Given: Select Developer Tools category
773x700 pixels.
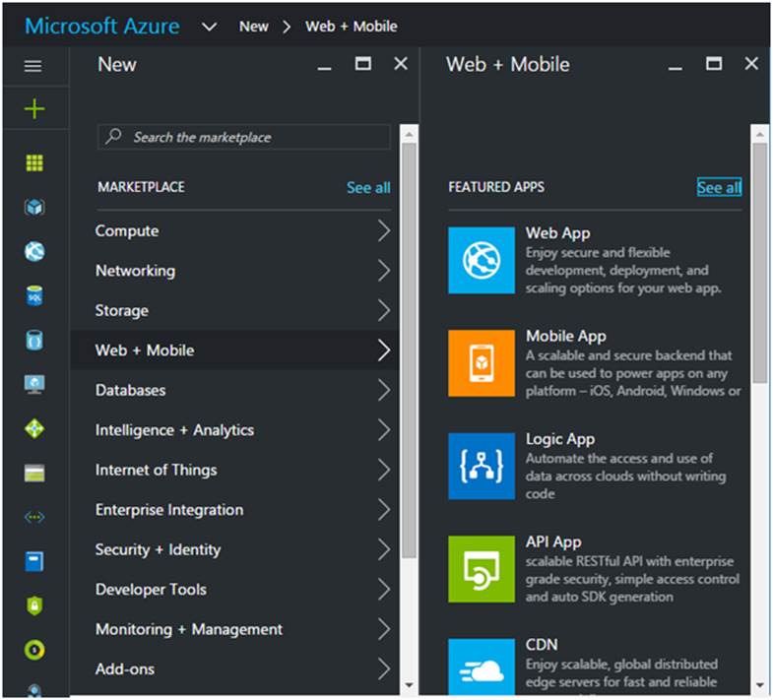Looking at the screenshot, I should [x=234, y=589].
